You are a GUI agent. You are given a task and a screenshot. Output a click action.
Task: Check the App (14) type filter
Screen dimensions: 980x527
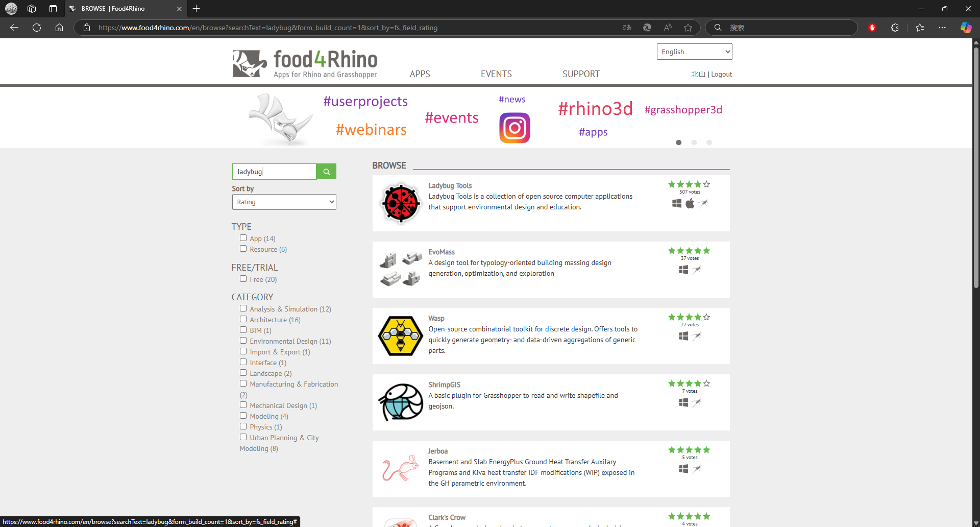(243, 238)
